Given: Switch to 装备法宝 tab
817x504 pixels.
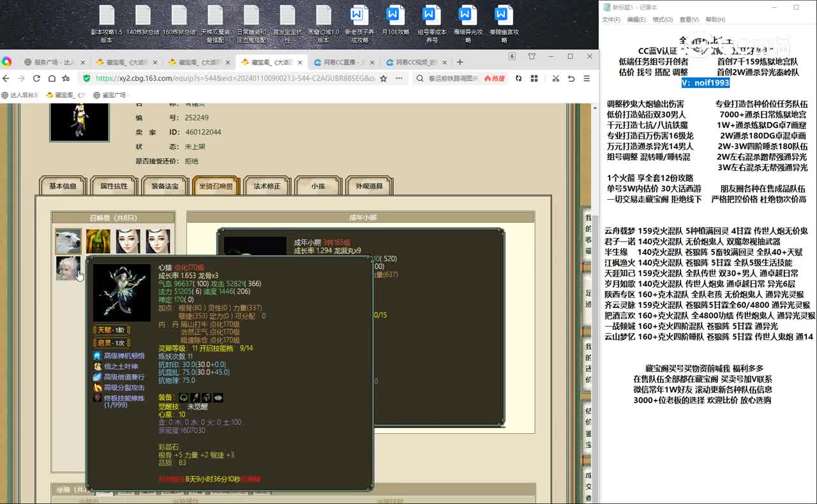Looking at the screenshot, I should coord(165,186).
